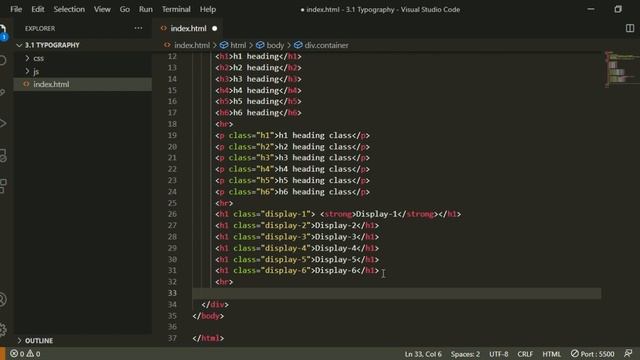Click the feedback icon in status bar

coord(628,353)
